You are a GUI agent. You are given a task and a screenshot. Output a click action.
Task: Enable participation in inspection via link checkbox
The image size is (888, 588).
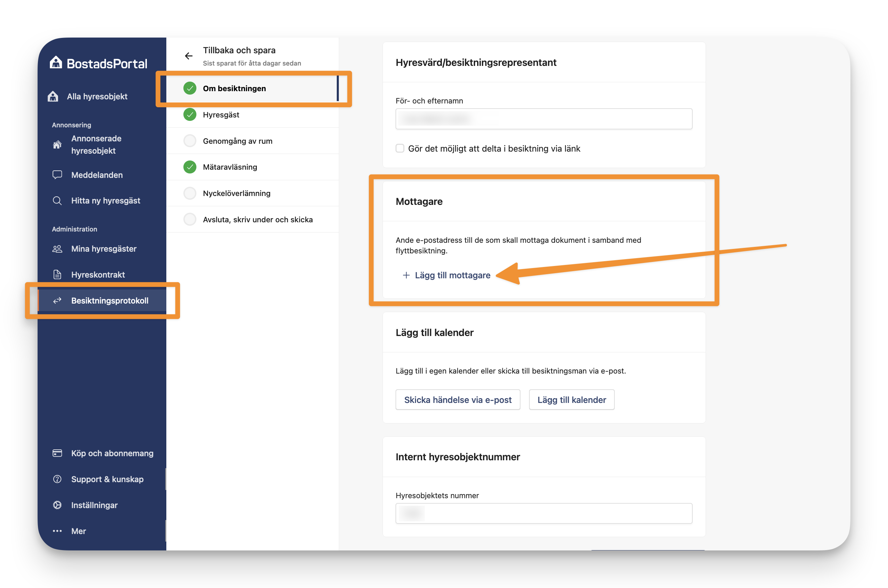pyautogui.click(x=400, y=149)
